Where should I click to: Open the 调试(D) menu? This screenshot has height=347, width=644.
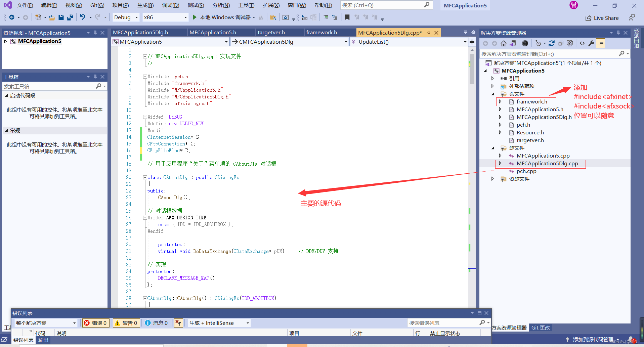click(x=171, y=5)
